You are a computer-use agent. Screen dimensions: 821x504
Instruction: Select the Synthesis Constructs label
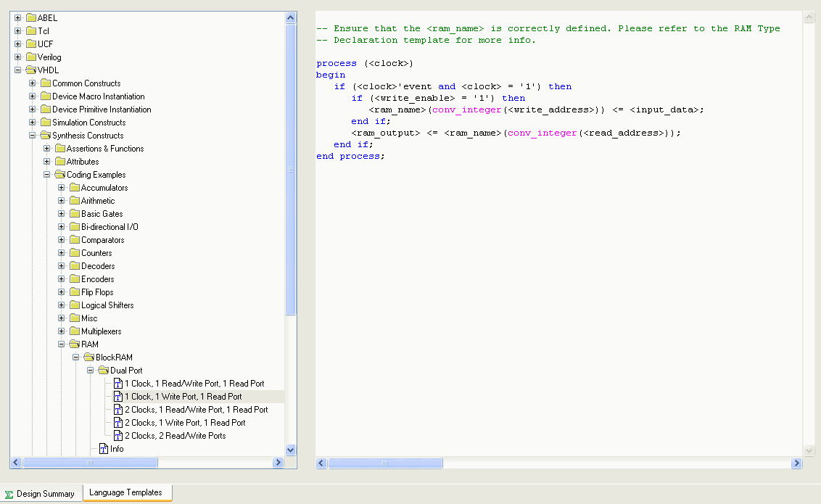click(88, 136)
